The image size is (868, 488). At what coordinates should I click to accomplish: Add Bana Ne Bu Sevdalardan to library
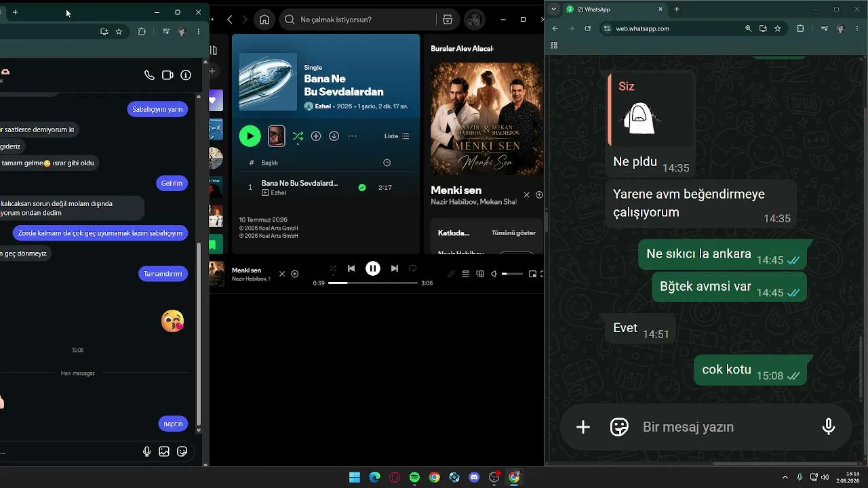click(x=316, y=136)
